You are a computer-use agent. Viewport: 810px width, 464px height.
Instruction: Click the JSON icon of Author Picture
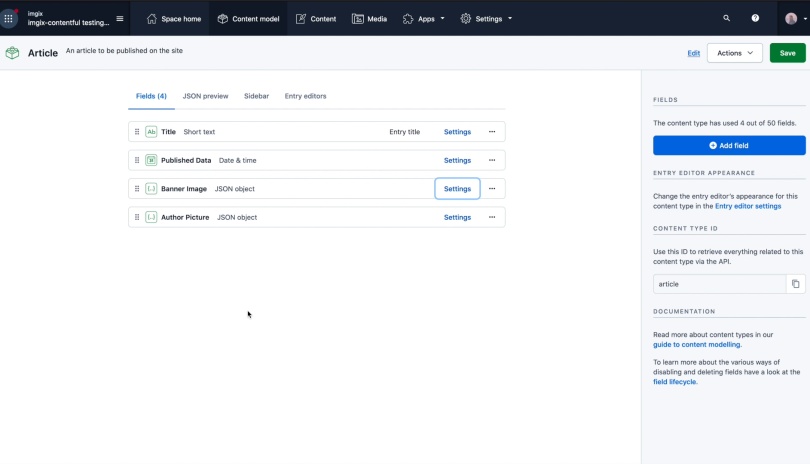click(151, 217)
